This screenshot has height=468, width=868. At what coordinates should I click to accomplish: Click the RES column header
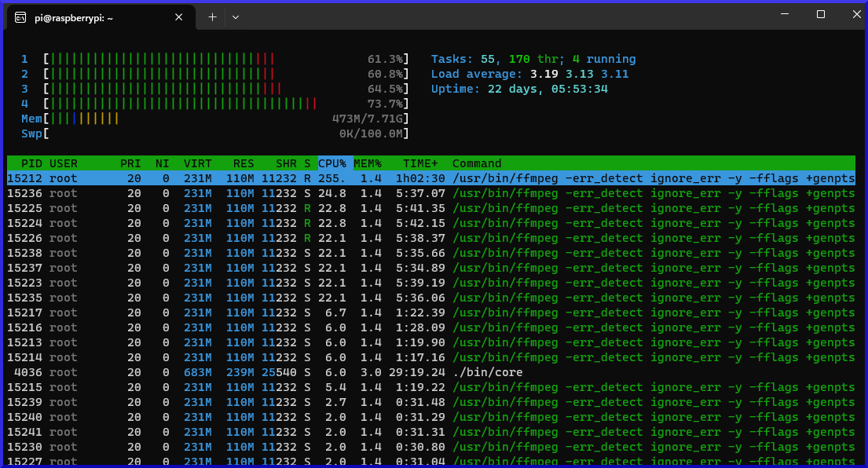(x=244, y=163)
